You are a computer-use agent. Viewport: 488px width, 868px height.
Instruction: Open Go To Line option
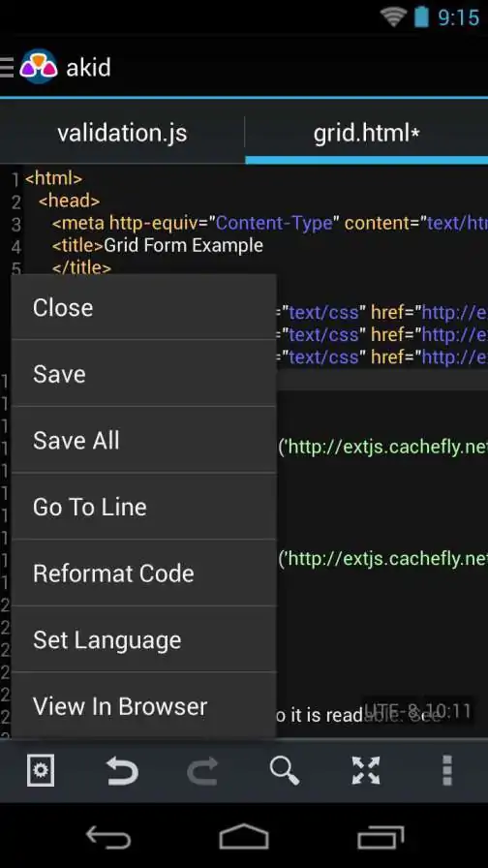[x=144, y=507]
